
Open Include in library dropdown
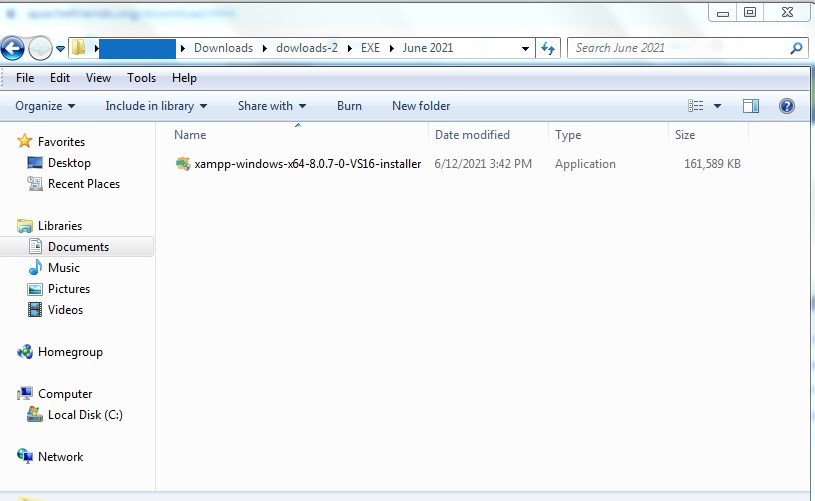click(x=156, y=106)
